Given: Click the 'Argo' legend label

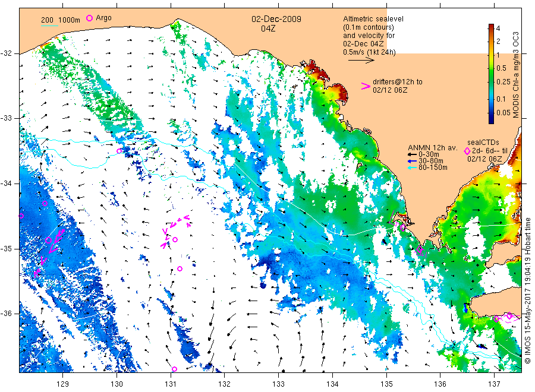Looking at the screenshot, I should tap(103, 18).
